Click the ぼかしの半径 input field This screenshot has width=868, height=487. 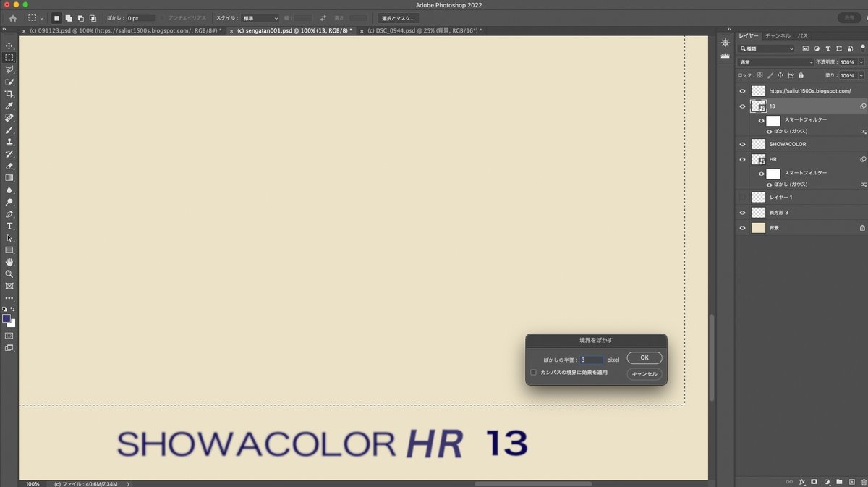pos(591,359)
